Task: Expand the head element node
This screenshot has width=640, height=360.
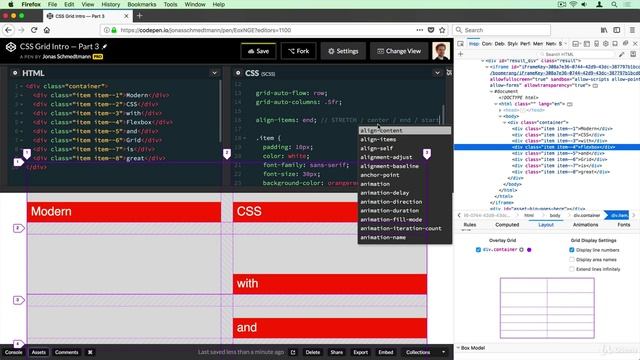Action: 500,110
